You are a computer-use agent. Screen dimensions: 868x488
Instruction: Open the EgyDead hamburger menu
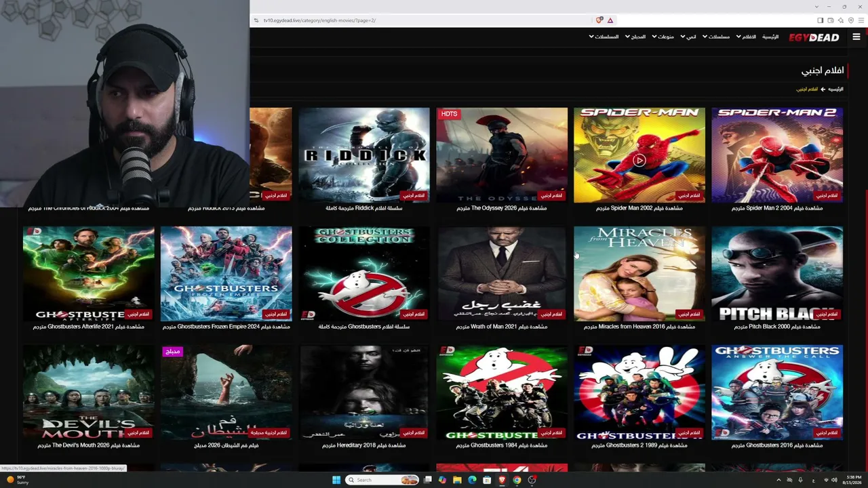pyautogui.click(x=856, y=37)
